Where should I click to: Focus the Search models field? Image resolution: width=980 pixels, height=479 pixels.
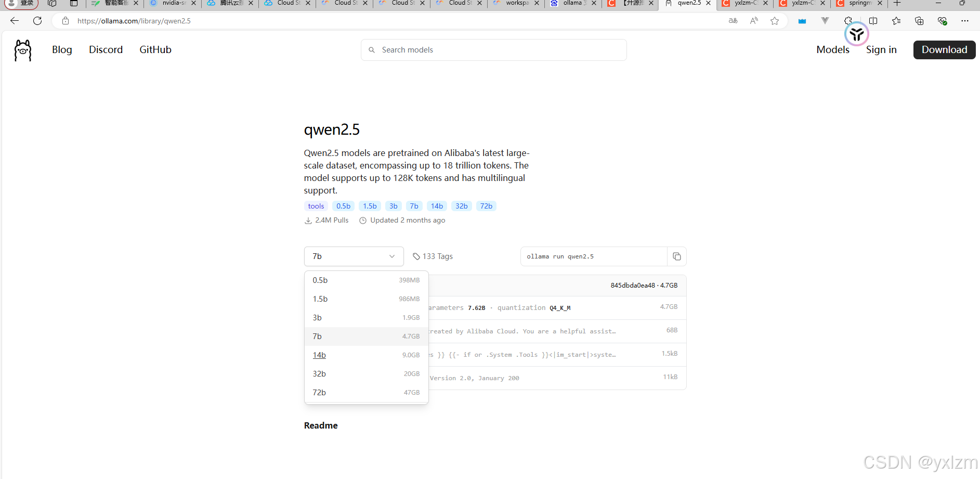(x=494, y=50)
